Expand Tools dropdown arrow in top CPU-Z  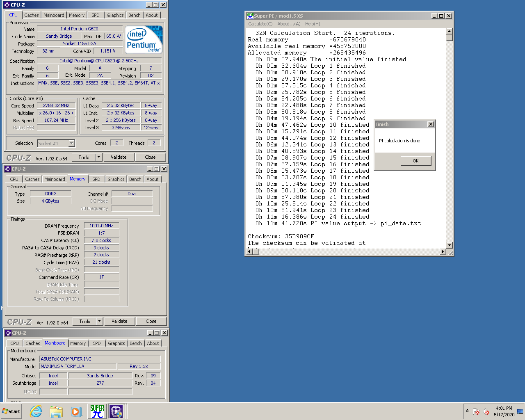(x=98, y=157)
